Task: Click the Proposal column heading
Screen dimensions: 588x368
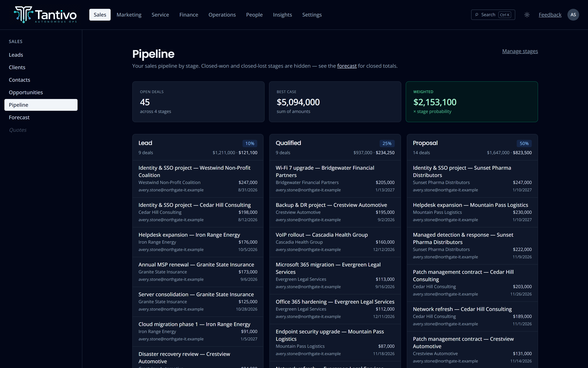Action: point(425,143)
